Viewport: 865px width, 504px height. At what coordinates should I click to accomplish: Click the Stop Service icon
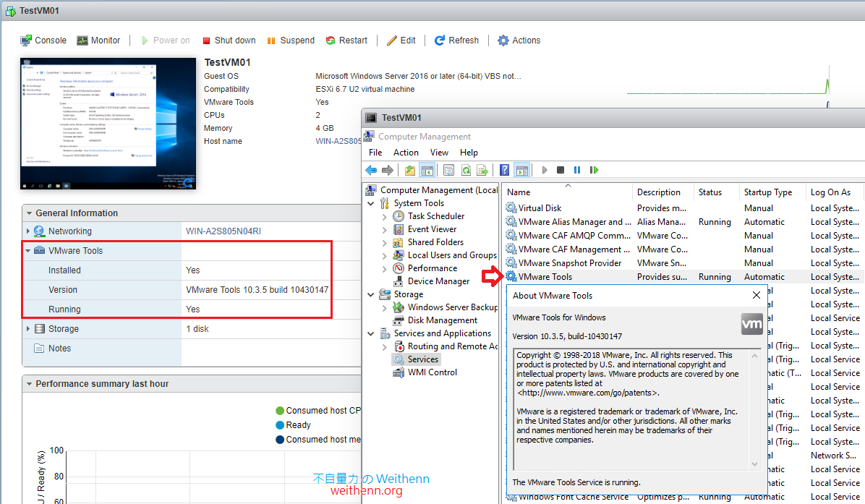click(x=560, y=169)
